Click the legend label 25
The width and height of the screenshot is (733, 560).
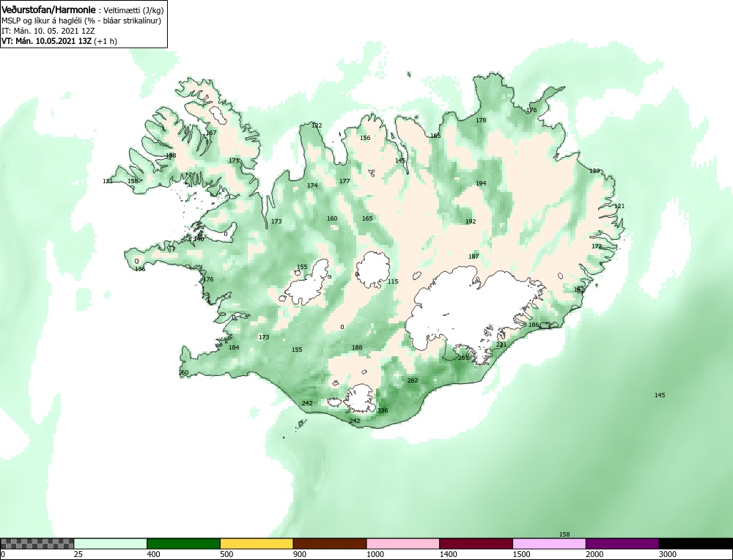[78, 554]
